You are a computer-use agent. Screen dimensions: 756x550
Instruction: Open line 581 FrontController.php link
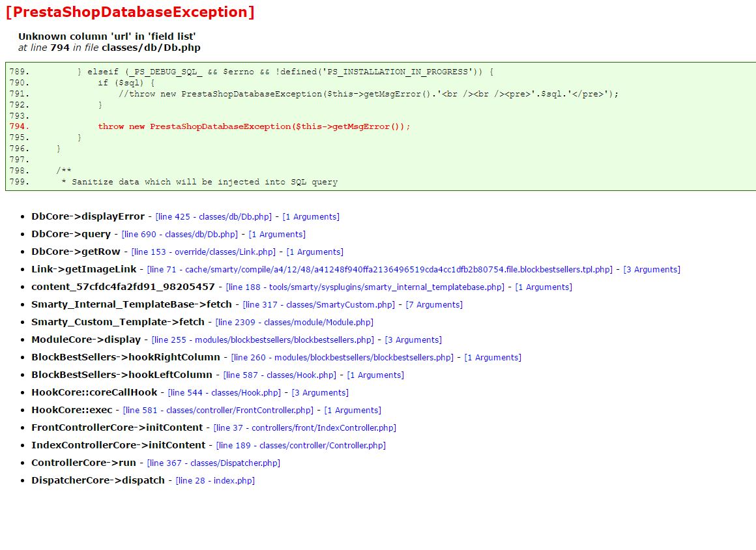click(218, 410)
